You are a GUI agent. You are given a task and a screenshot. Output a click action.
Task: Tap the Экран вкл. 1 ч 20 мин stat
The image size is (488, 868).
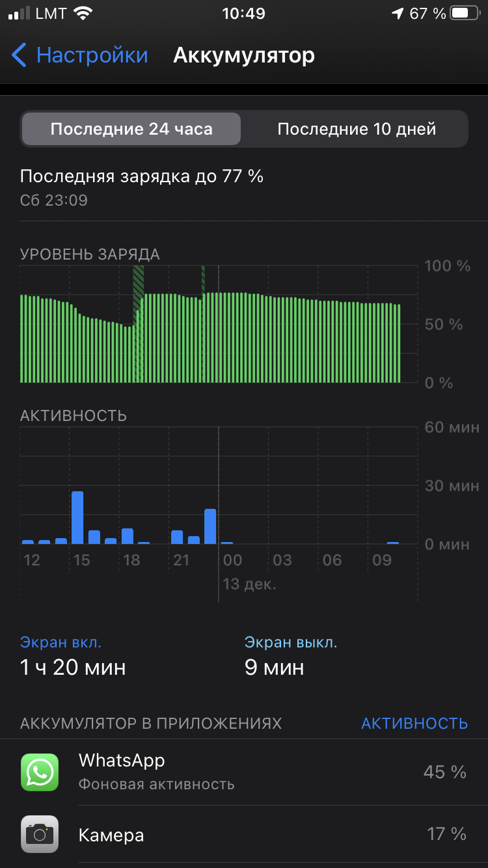[x=73, y=657]
